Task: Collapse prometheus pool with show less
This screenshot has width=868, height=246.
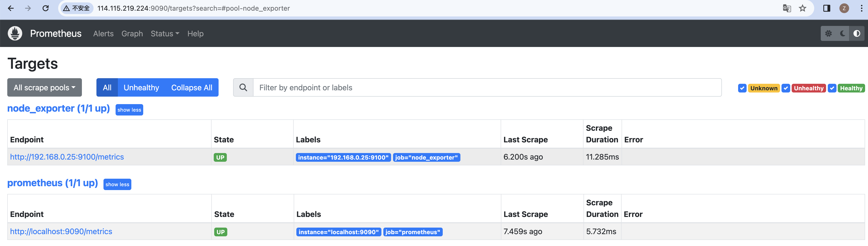Action: coord(117,184)
